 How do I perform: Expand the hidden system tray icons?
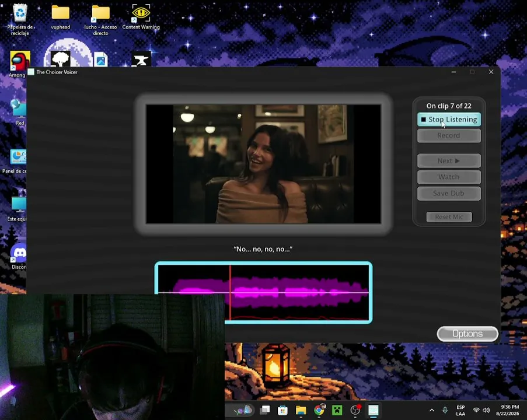coord(432,410)
